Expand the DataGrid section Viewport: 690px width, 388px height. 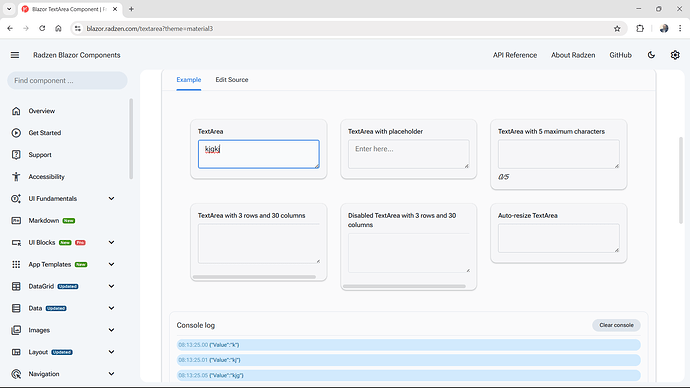tap(111, 286)
